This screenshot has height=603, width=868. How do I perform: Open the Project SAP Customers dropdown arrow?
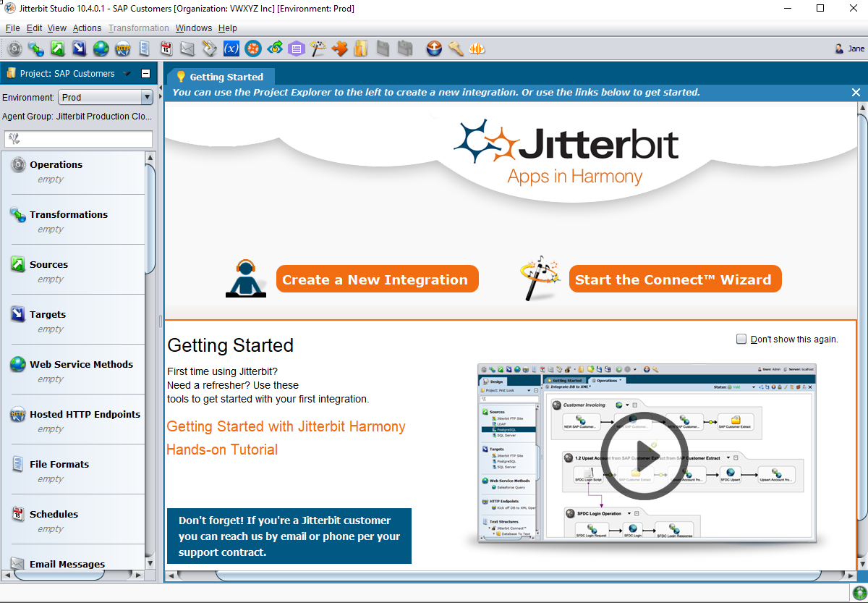127,73
